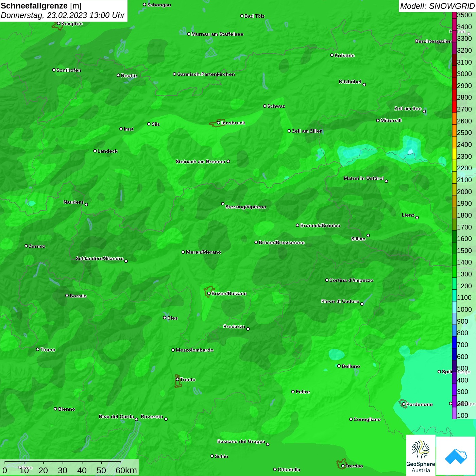This screenshot has height=476, width=476.
Task: Click the cyan 1000 legend color swatch
Action: [x=454, y=307]
